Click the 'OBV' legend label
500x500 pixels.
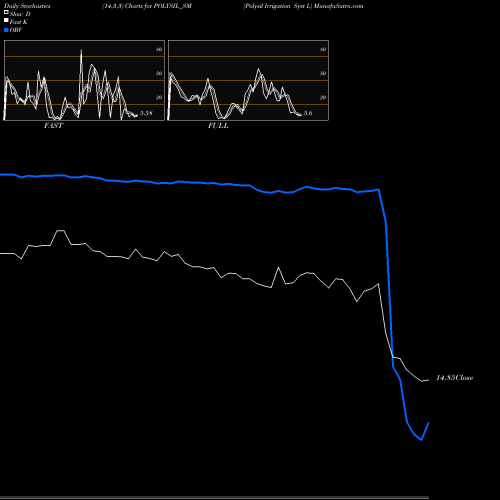16,30
